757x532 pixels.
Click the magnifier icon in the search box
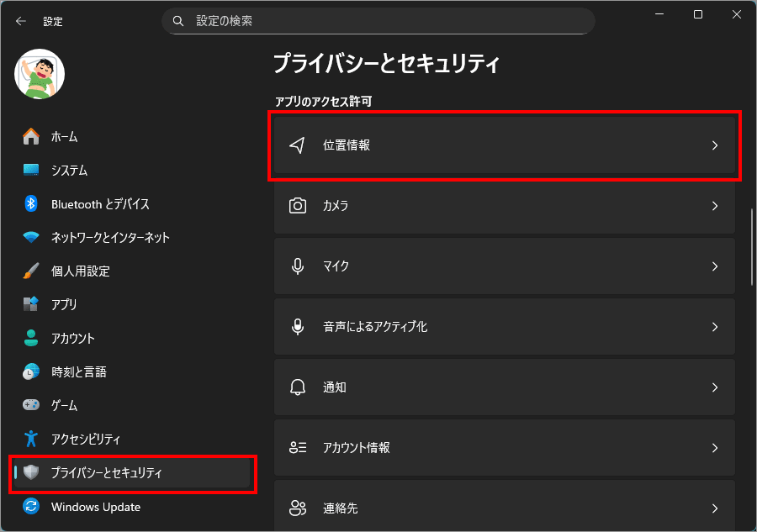[x=178, y=20]
